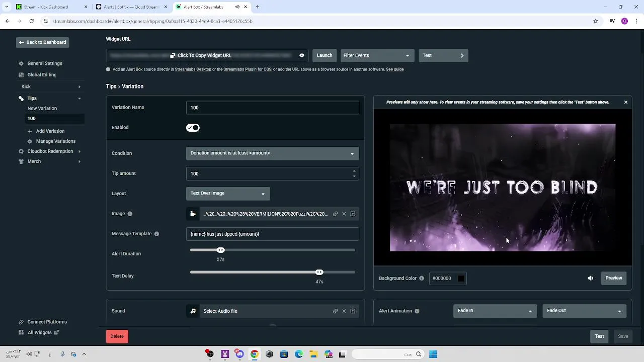Open the Filter Events dropdown

tap(377, 55)
